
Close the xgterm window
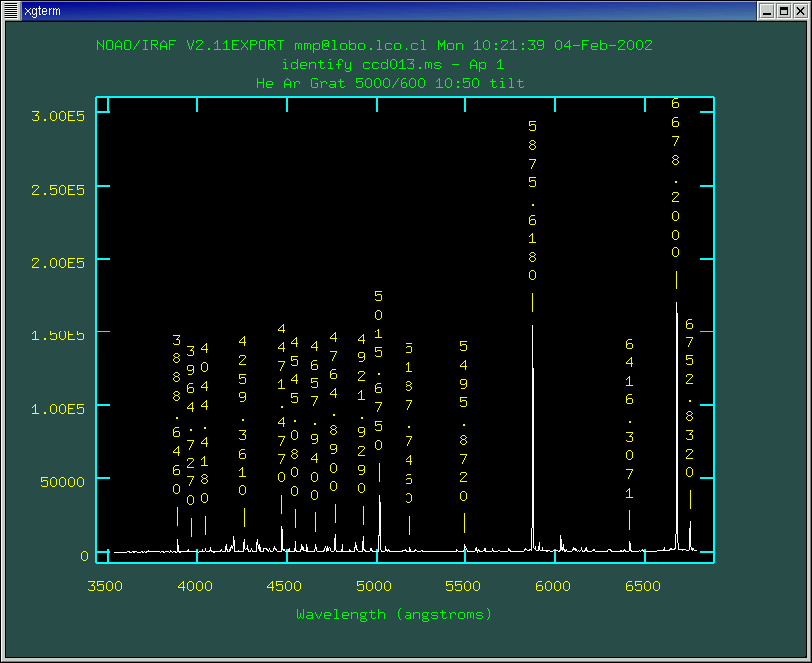[801, 11]
